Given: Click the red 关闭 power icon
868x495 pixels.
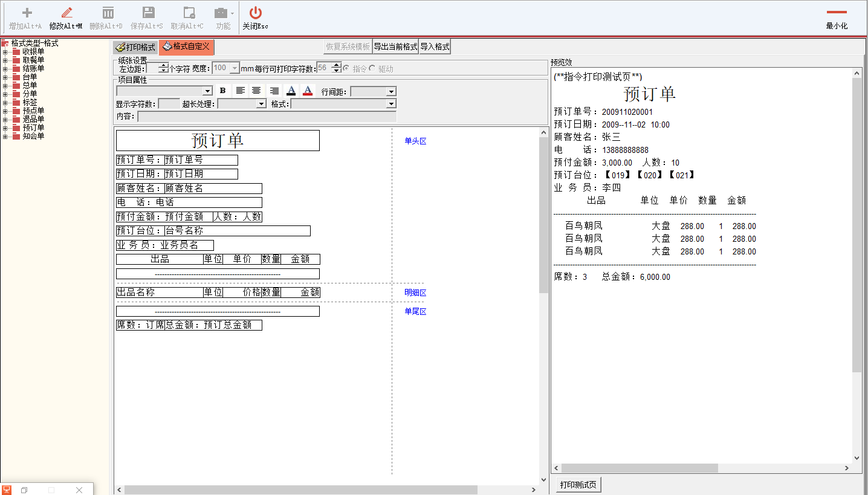Looking at the screenshot, I should coord(256,13).
